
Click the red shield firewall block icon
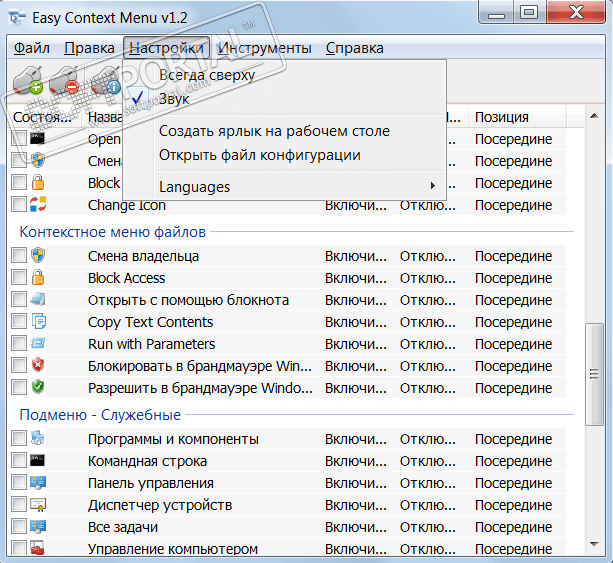click(x=38, y=366)
